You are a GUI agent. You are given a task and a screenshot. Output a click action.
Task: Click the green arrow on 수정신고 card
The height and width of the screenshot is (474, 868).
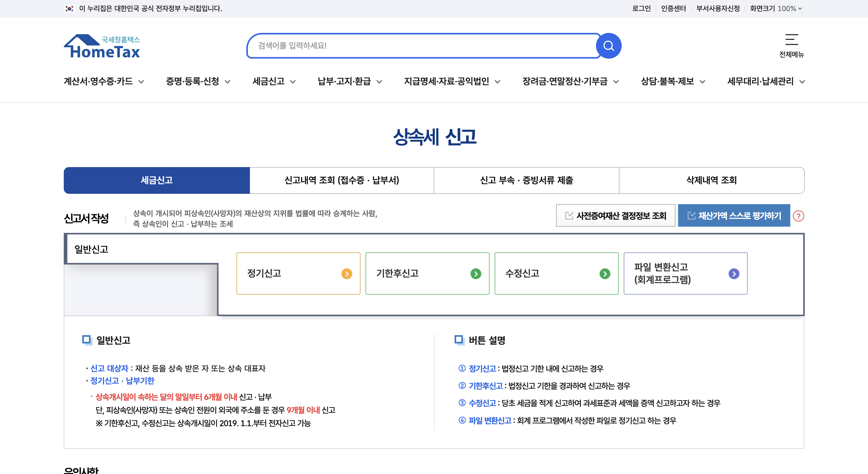point(605,274)
